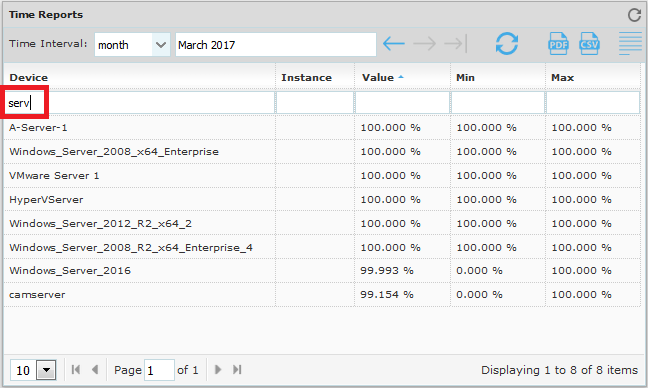Screen dimensions: 648x388
Task: Sort by Value column header
Action: tap(402, 77)
